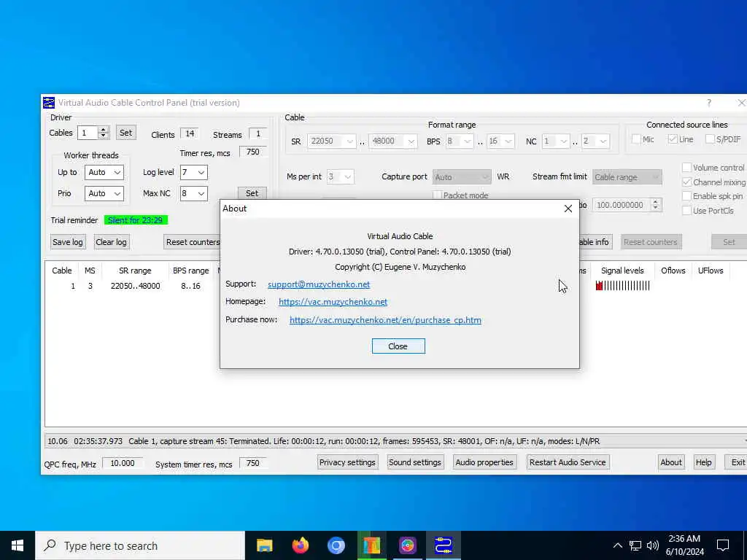Open File Explorer from taskbar

264,545
